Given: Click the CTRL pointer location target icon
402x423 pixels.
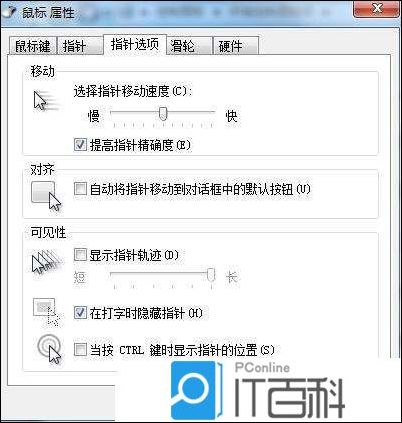Looking at the screenshot, I should click(x=49, y=349).
